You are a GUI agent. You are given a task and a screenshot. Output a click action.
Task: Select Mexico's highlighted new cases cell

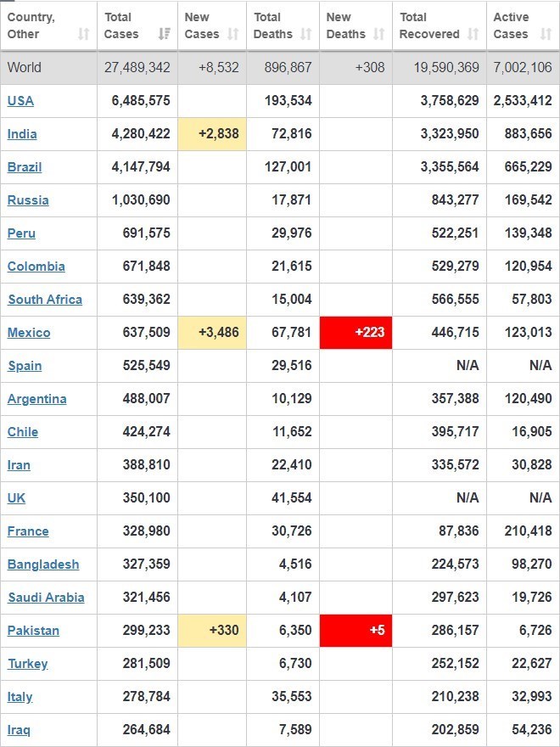coord(212,333)
